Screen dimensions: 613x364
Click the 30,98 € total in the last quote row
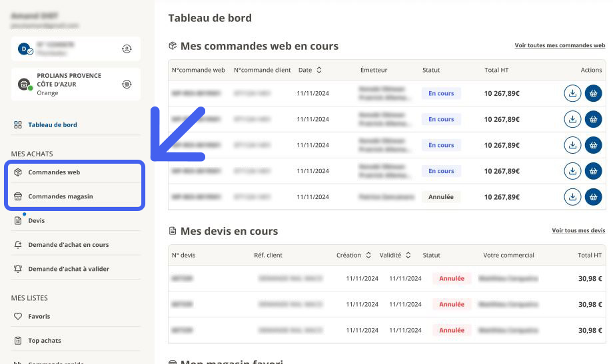[590, 331]
